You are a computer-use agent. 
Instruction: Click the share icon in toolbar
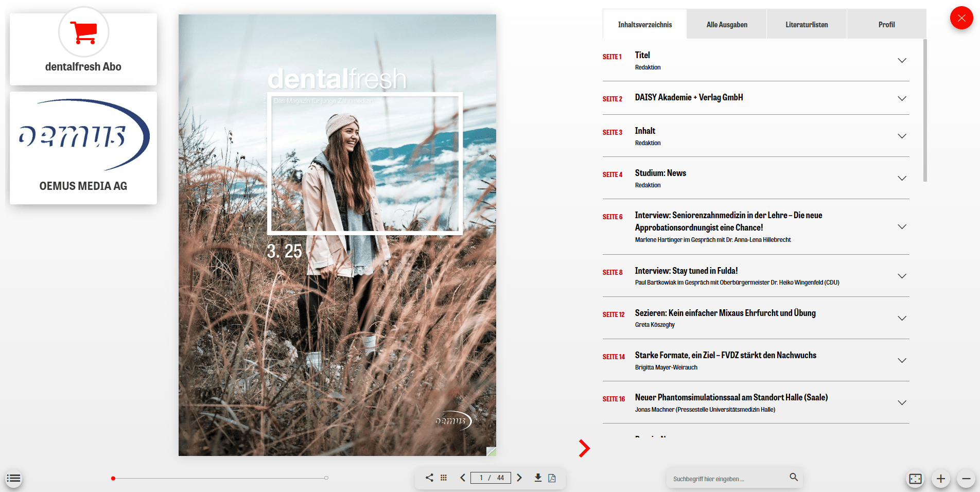pyautogui.click(x=429, y=478)
